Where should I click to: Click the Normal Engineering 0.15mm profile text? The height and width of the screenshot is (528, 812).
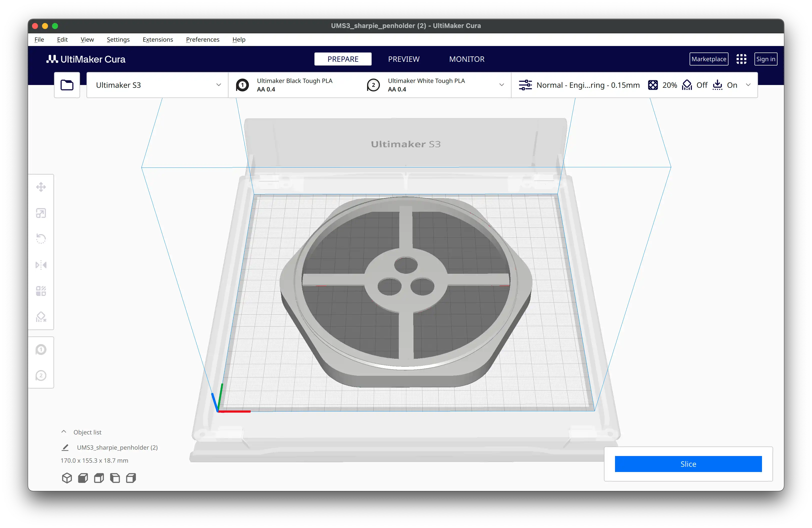pyautogui.click(x=588, y=85)
